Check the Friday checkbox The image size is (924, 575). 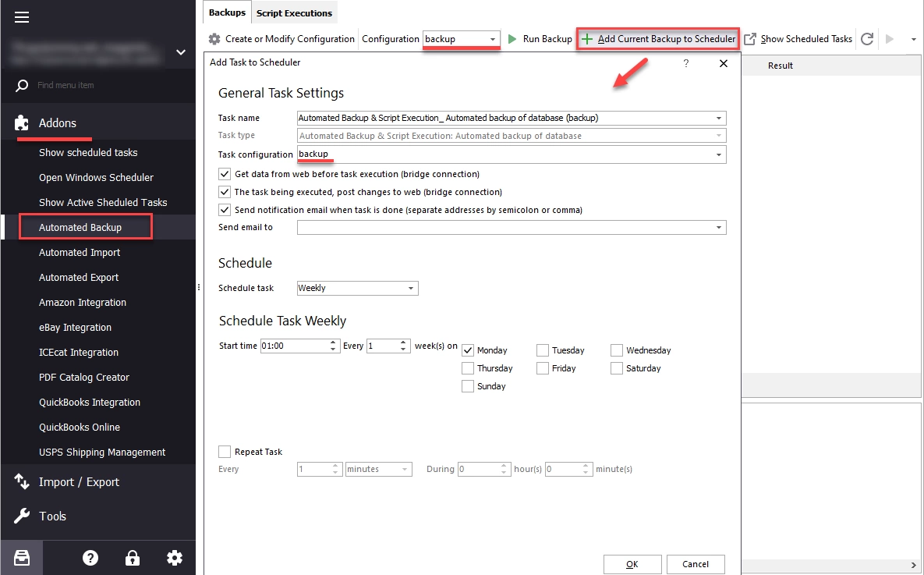[x=543, y=368]
